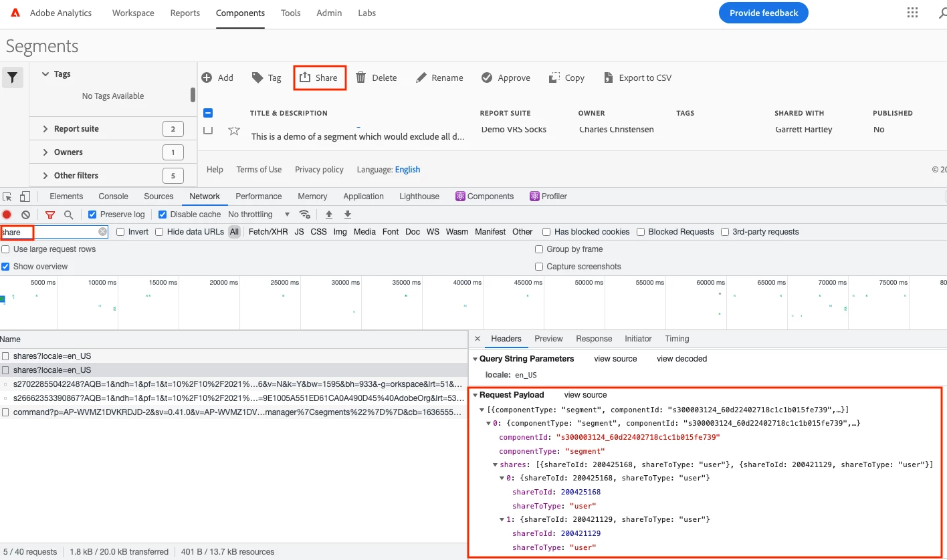The image size is (947, 560).
Task: Collapse Query String Parameters section
Action: 476,359
